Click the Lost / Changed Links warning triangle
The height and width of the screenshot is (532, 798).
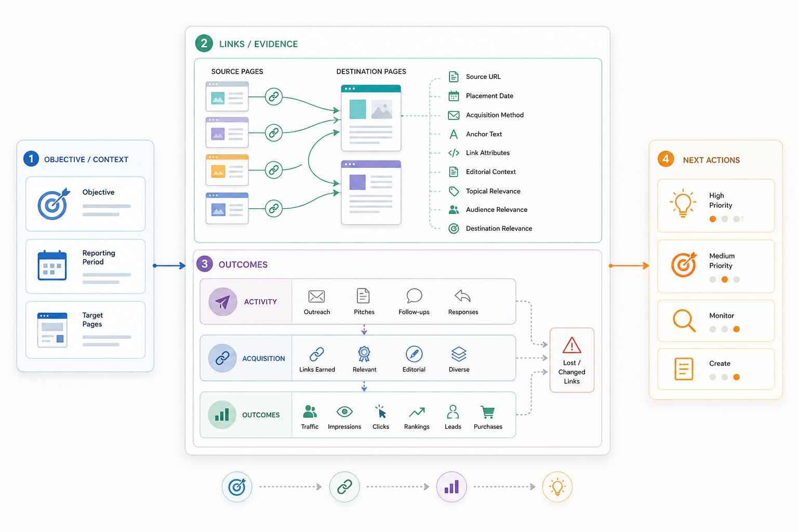[571, 345]
